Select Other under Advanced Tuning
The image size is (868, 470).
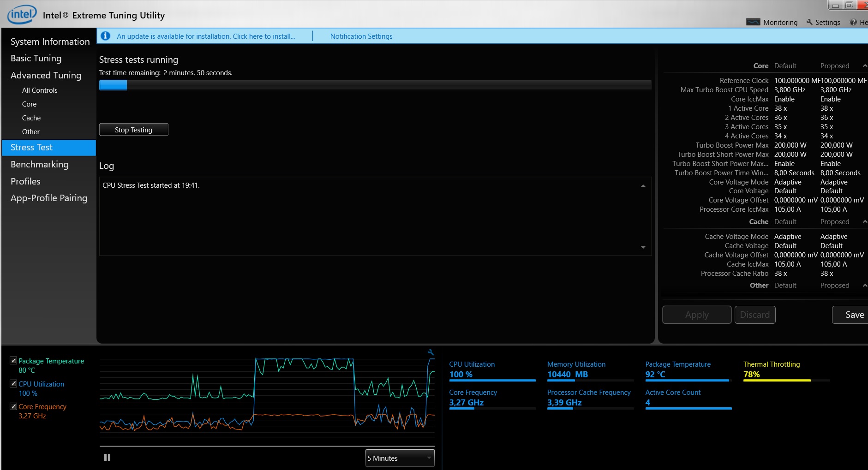pyautogui.click(x=31, y=132)
